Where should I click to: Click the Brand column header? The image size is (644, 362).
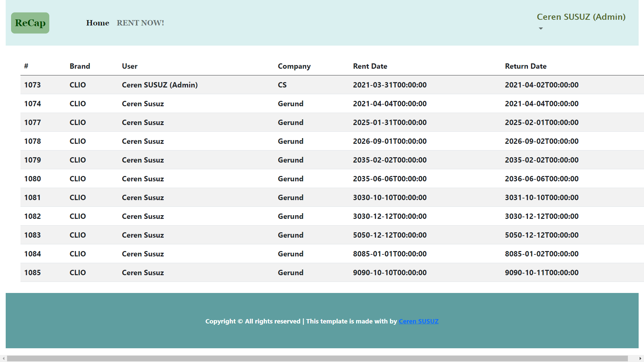pyautogui.click(x=80, y=66)
